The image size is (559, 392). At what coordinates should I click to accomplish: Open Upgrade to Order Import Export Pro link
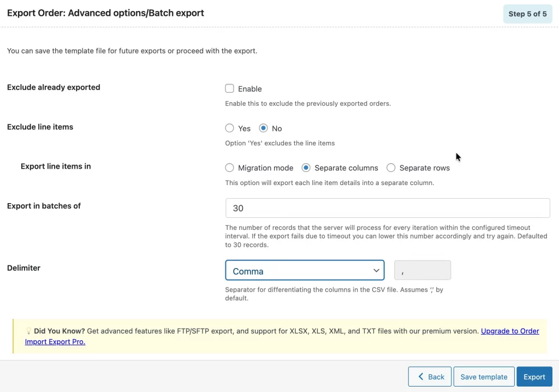(x=510, y=331)
